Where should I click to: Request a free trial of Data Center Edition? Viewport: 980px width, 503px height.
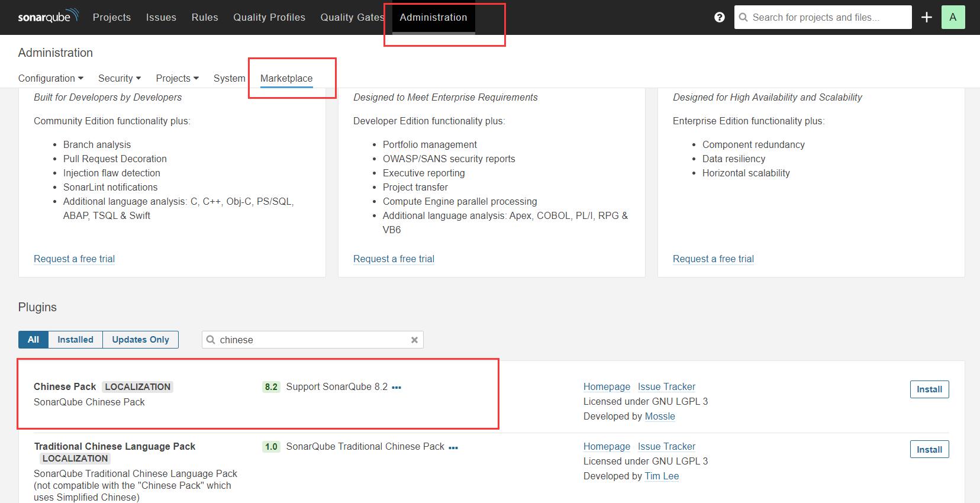pyautogui.click(x=713, y=259)
